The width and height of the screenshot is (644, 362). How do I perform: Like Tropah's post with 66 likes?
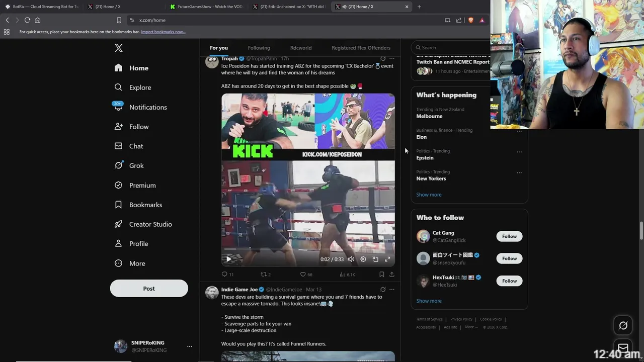coord(306,275)
